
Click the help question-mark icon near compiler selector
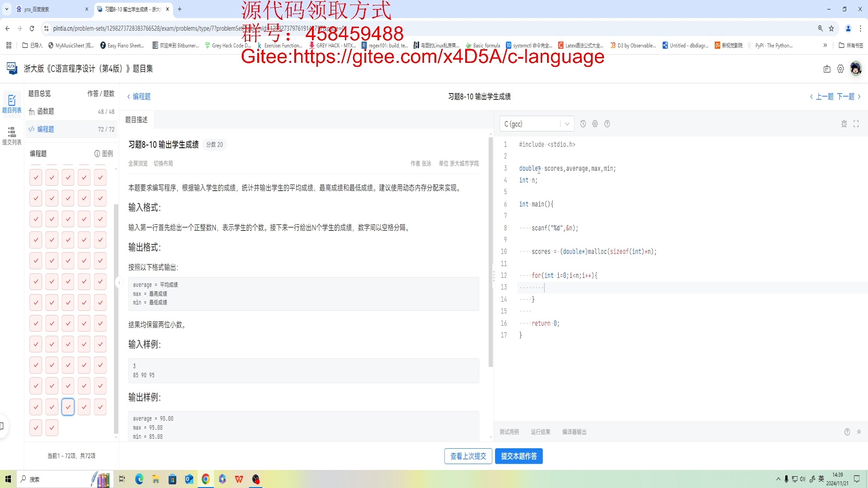click(x=607, y=124)
